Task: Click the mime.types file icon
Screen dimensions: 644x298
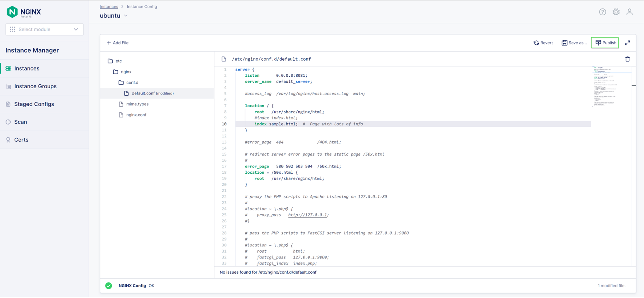Action: point(121,104)
